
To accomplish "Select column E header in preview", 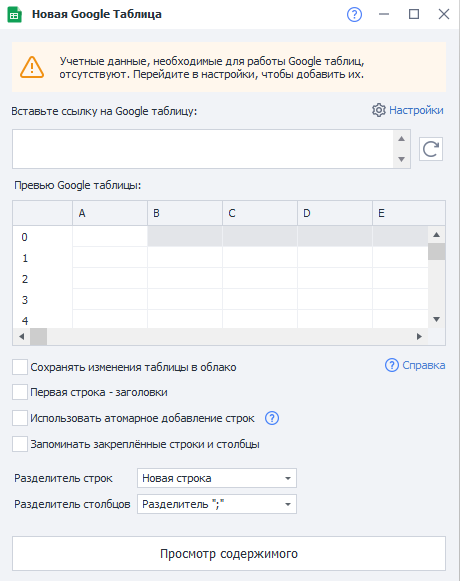I will coord(408,213).
